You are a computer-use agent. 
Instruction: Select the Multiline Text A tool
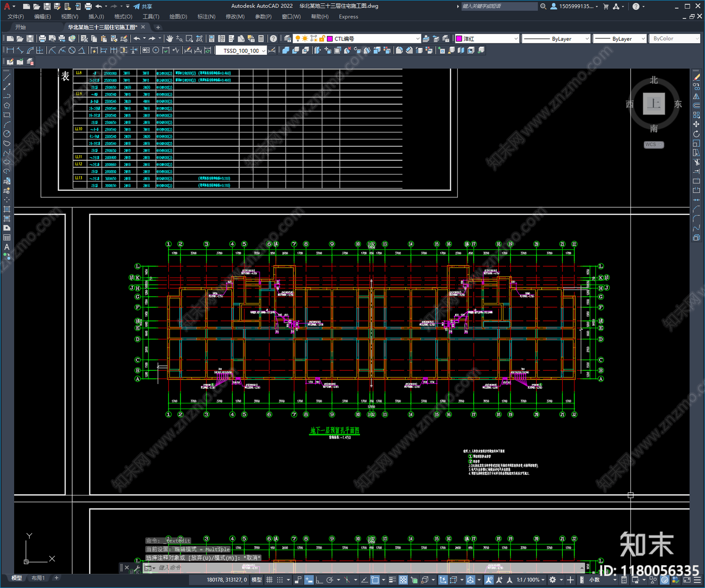7,247
